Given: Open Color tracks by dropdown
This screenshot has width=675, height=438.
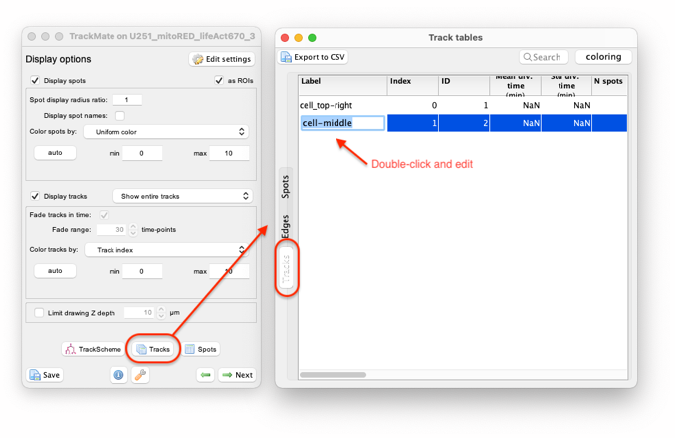Looking at the screenshot, I should pyautogui.click(x=166, y=250).
